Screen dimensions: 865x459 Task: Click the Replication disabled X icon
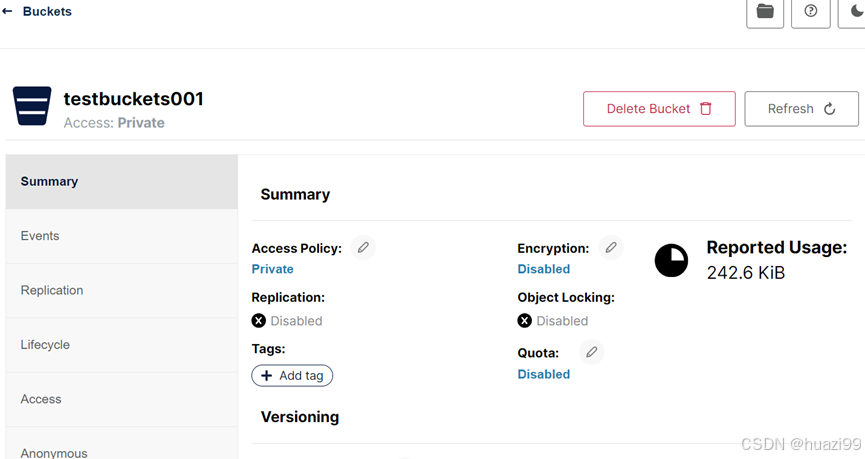click(x=259, y=321)
